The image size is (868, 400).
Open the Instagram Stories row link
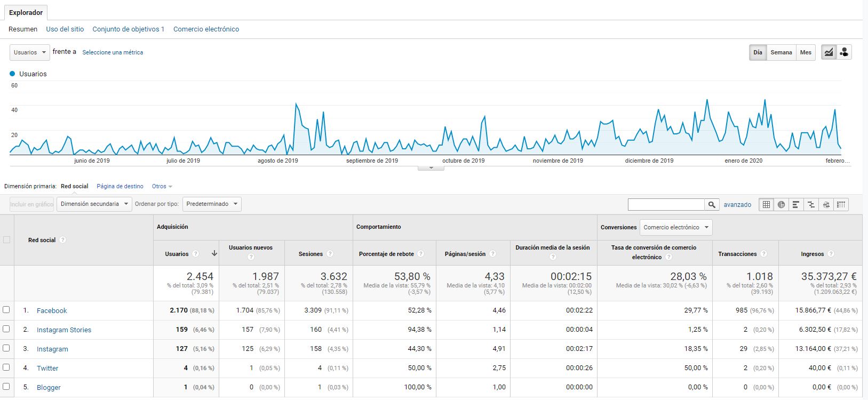click(64, 330)
